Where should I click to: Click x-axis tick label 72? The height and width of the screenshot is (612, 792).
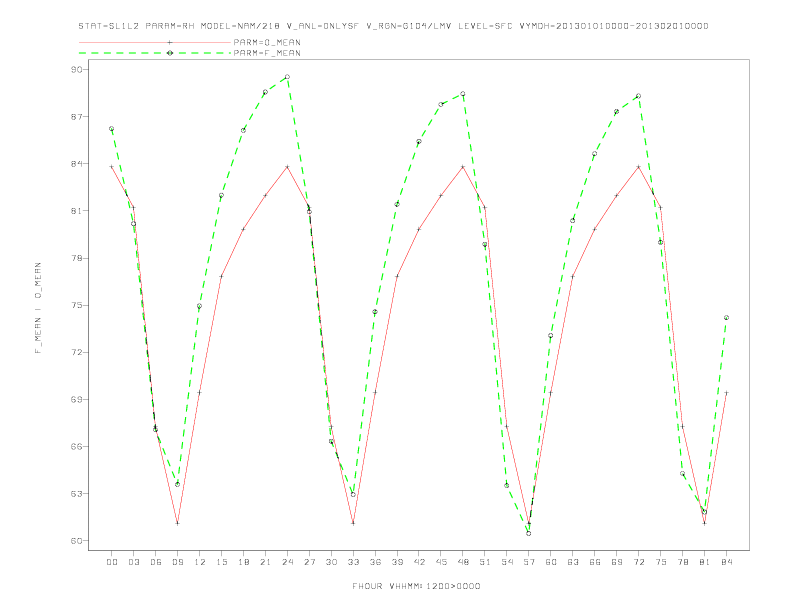[x=638, y=562]
